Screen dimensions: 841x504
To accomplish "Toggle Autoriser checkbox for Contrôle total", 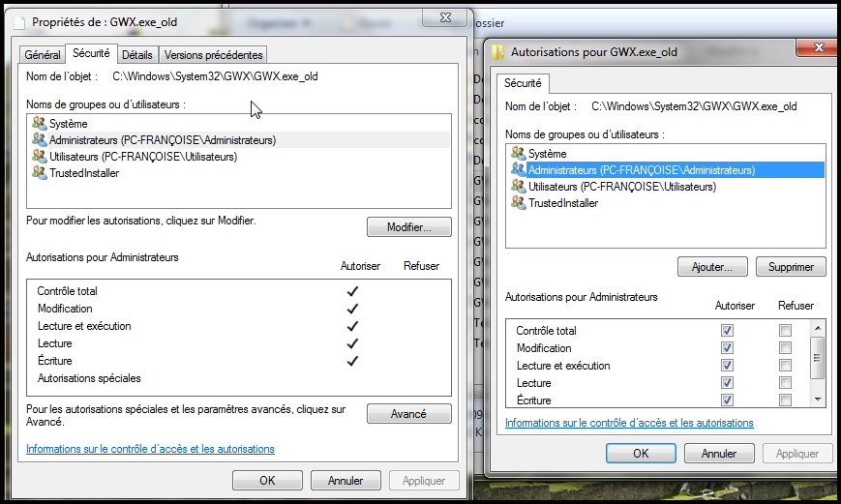I will point(727,330).
